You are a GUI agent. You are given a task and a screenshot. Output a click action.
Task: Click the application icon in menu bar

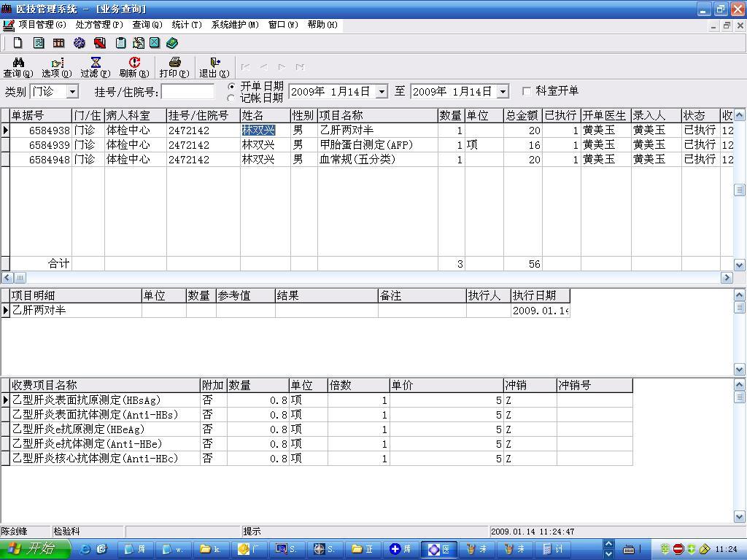click(x=8, y=25)
